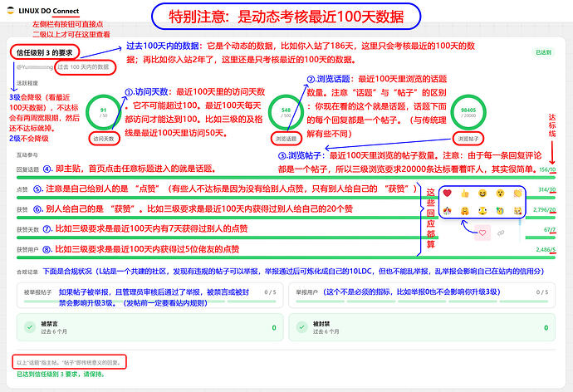Click the 98405 / 20000 posts read ring
The height and width of the screenshot is (392, 573).
(x=468, y=112)
